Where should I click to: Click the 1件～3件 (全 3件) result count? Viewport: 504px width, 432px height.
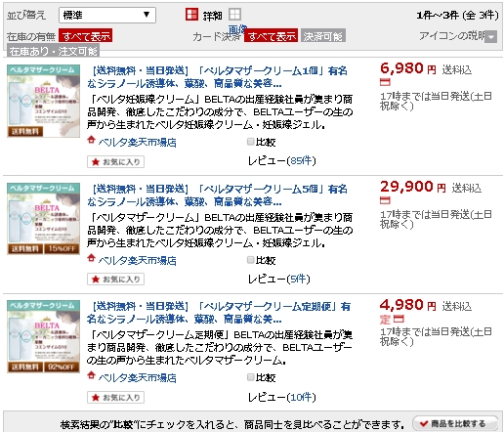click(457, 15)
